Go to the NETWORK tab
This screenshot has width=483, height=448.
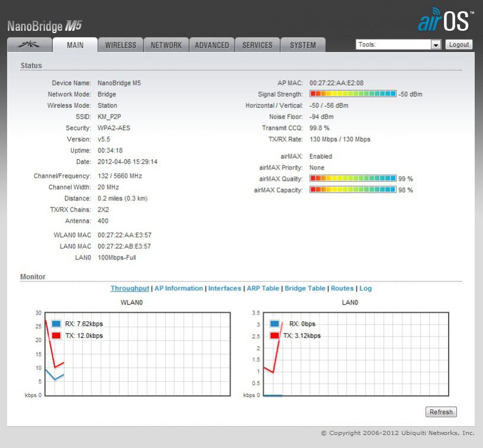coord(167,45)
